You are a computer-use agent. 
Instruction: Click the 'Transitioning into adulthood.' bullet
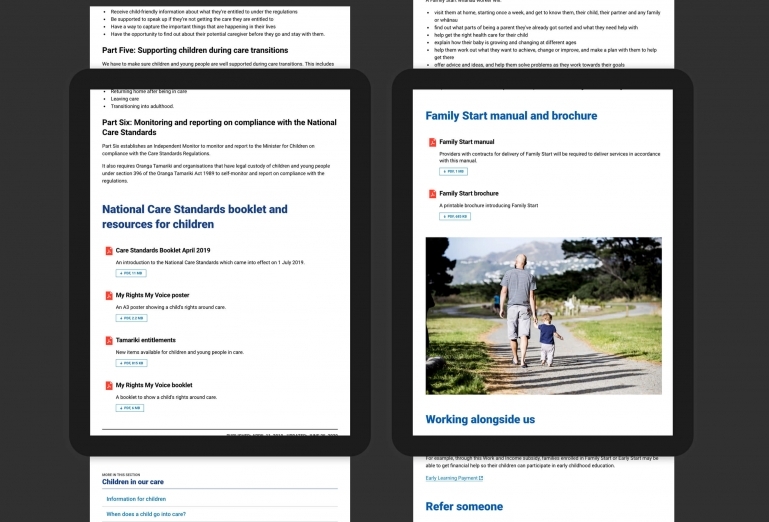(x=142, y=106)
